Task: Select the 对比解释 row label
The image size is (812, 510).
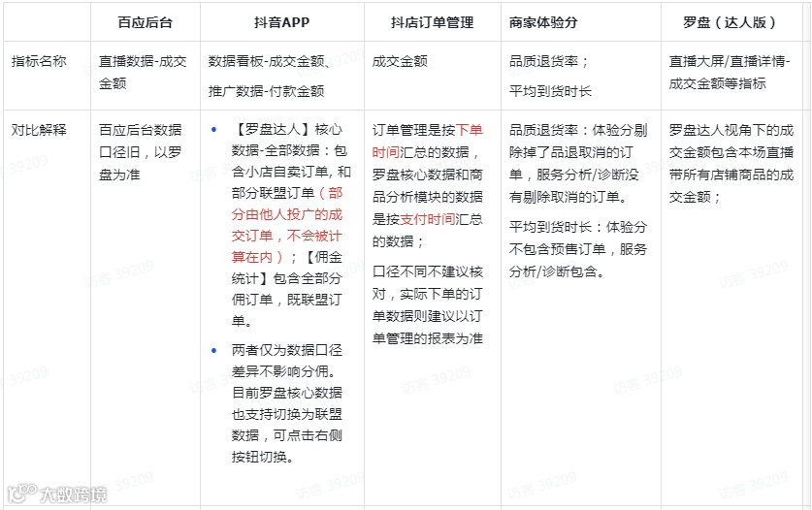Action: point(39,130)
